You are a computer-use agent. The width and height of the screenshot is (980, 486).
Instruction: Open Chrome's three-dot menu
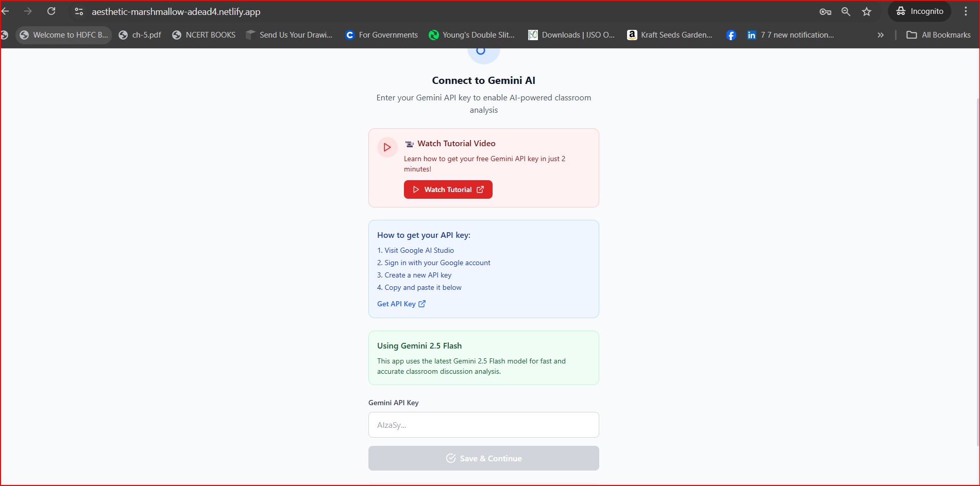pyautogui.click(x=966, y=11)
